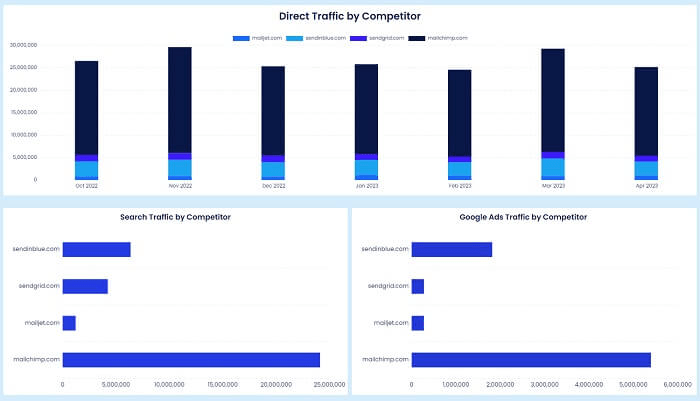Click sendgrid.com segment of the Feb 2023 bar
Image resolution: width=700 pixels, height=401 pixels.
[x=460, y=159]
